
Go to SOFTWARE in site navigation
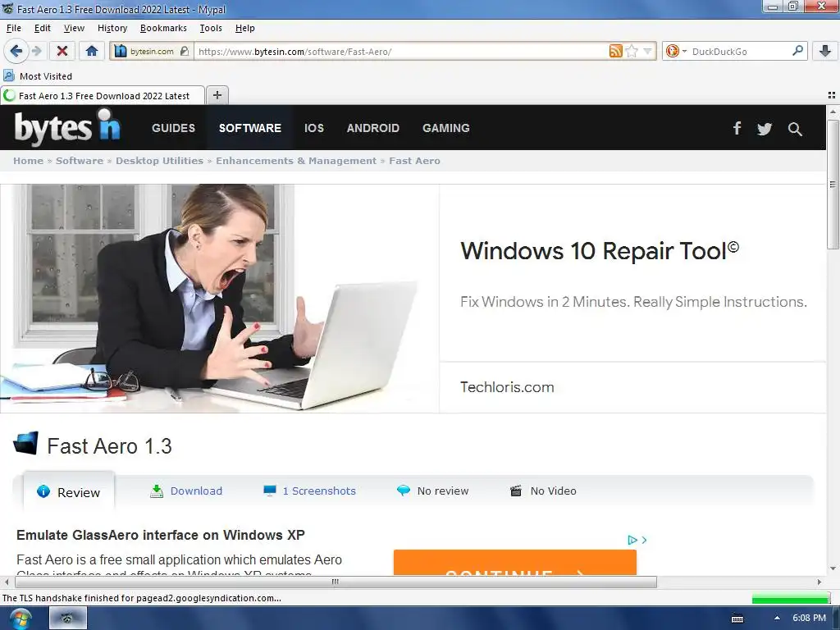(249, 128)
